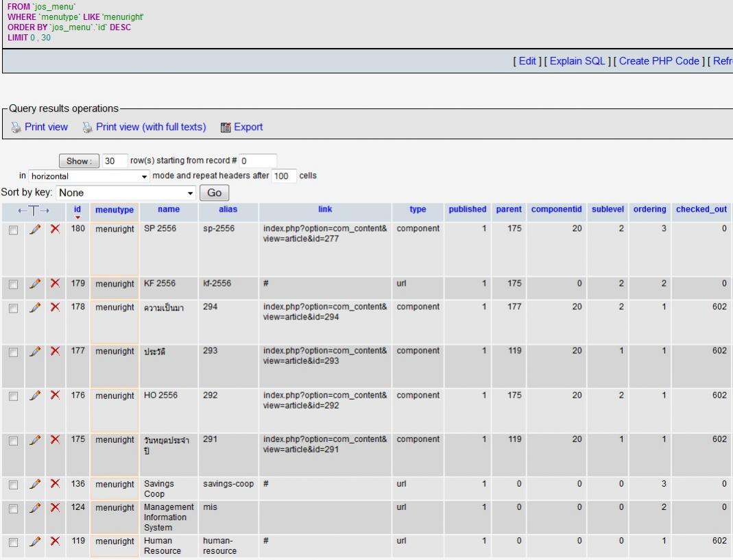Click the delete X for row id 119
733x560 pixels.
click(x=55, y=541)
